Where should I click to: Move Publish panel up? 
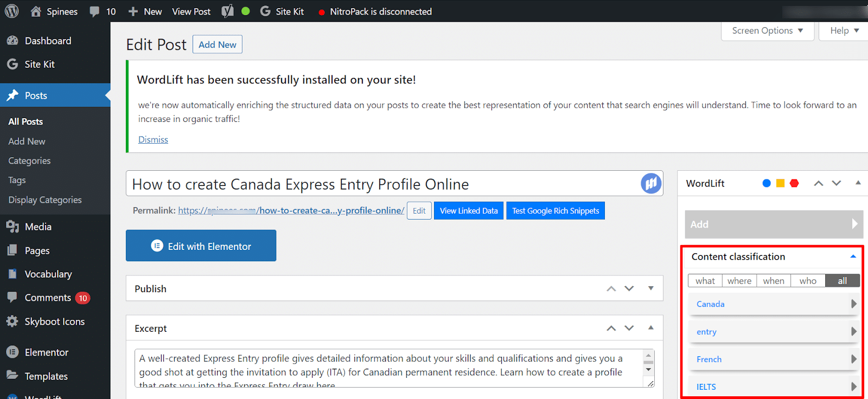611,289
